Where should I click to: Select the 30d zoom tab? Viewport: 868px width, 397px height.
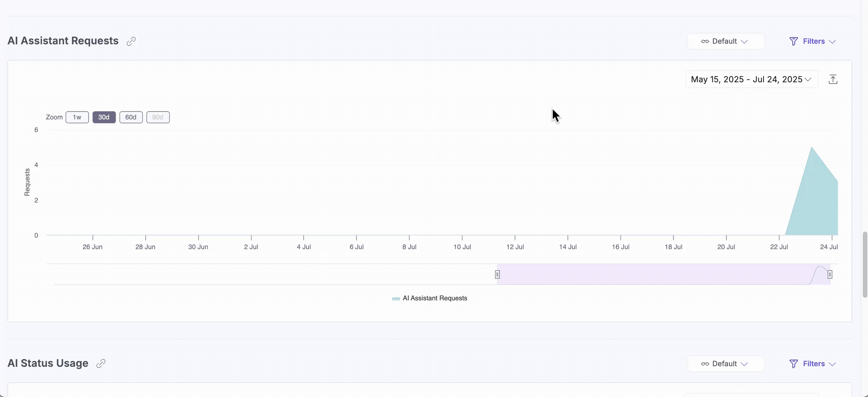(x=104, y=117)
